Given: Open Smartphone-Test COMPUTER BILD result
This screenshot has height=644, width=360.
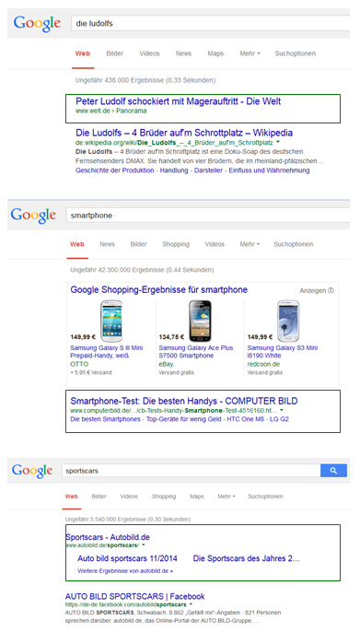Looking at the screenshot, I should pyautogui.click(x=184, y=401).
